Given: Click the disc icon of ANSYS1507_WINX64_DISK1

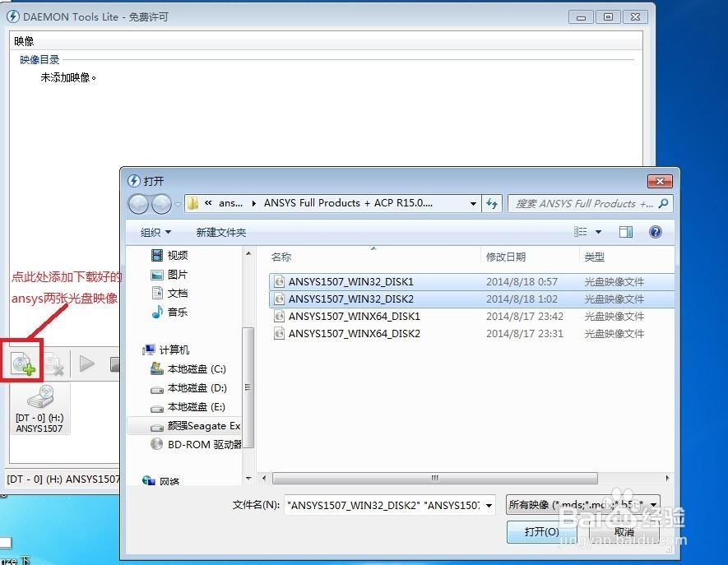Looking at the screenshot, I should 279,316.
